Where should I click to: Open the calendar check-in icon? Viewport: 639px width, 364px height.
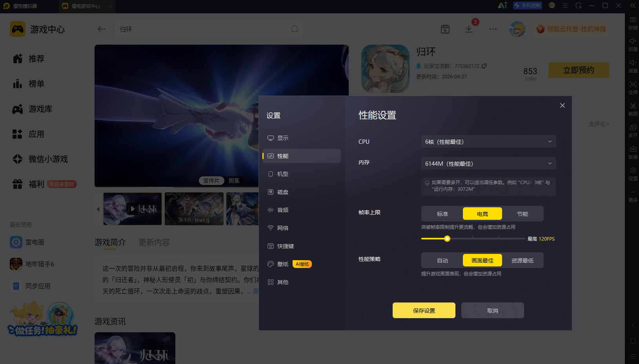[x=445, y=29]
